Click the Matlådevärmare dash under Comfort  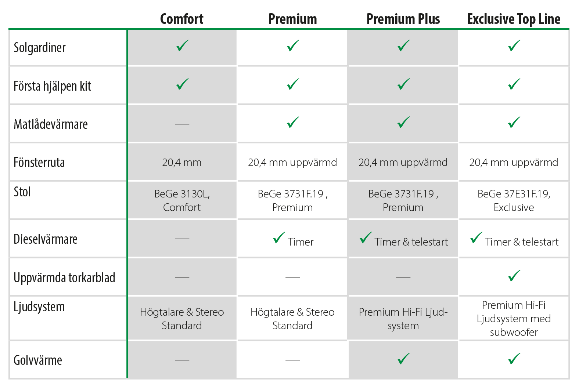(182, 124)
